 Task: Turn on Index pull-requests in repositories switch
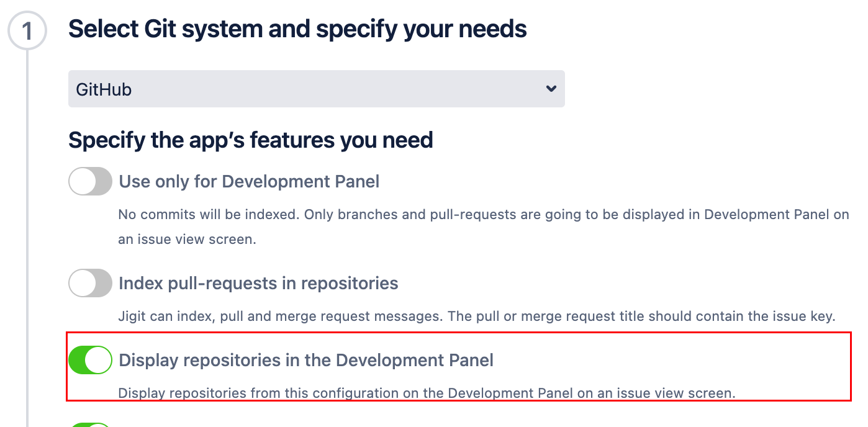point(90,284)
